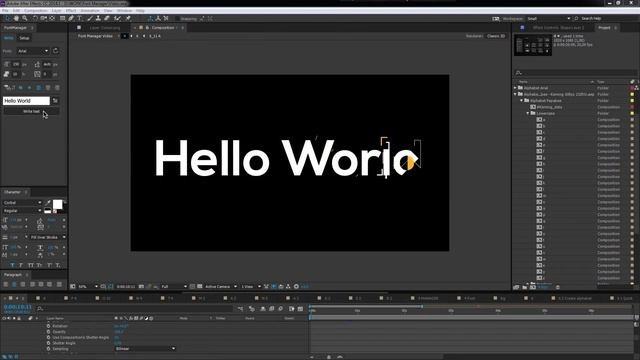The image size is (640, 360).
Task: Click the Take Snapshot camera icon in viewer
Action: [141, 287]
